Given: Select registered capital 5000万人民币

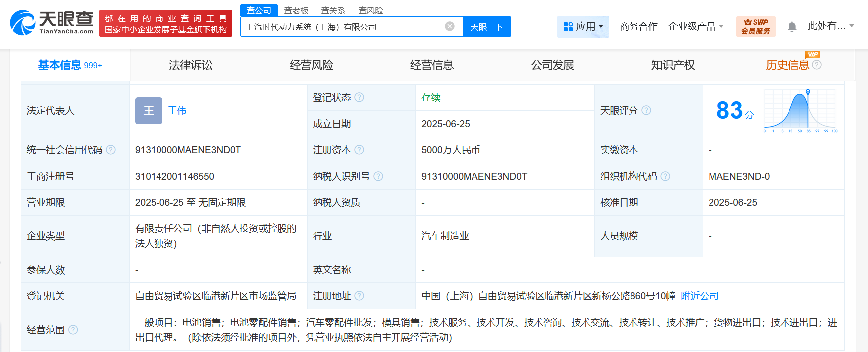Looking at the screenshot, I should tap(451, 150).
